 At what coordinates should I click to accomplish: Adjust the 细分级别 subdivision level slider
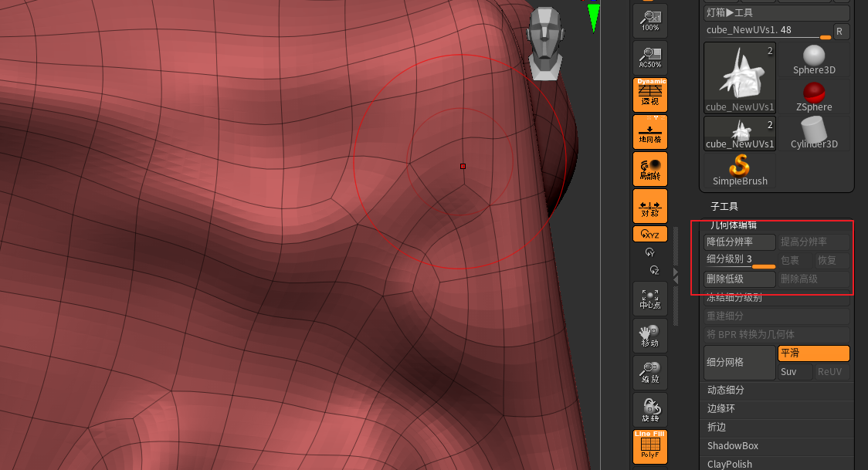(740, 260)
